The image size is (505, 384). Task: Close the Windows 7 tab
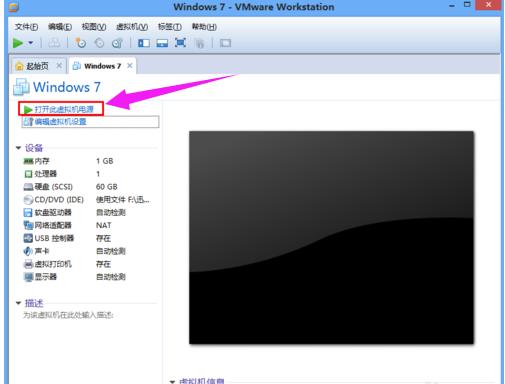coord(130,66)
